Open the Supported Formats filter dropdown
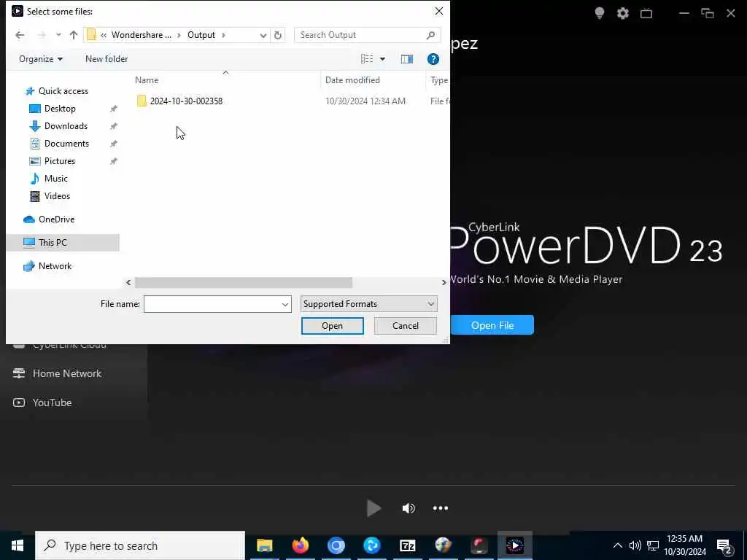 368,304
